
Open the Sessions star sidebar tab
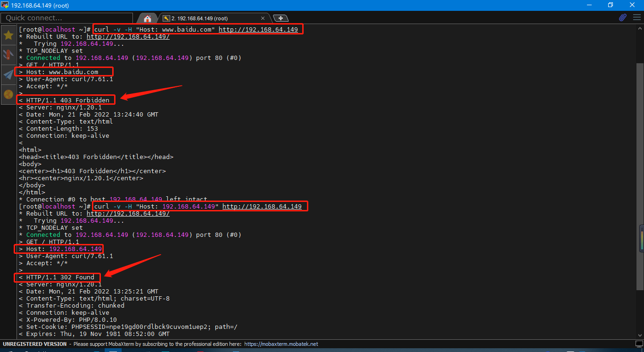tap(8, 35)
